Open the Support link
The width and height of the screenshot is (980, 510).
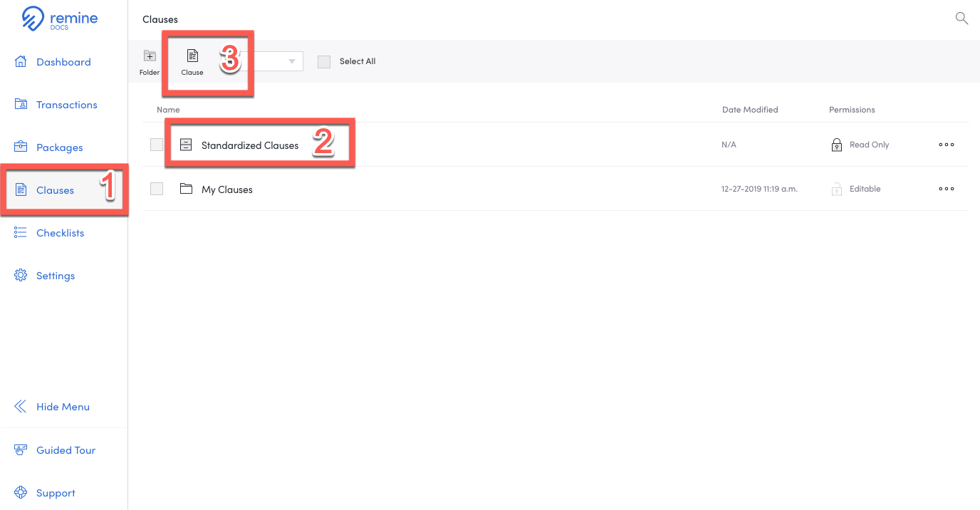point(56,493)
